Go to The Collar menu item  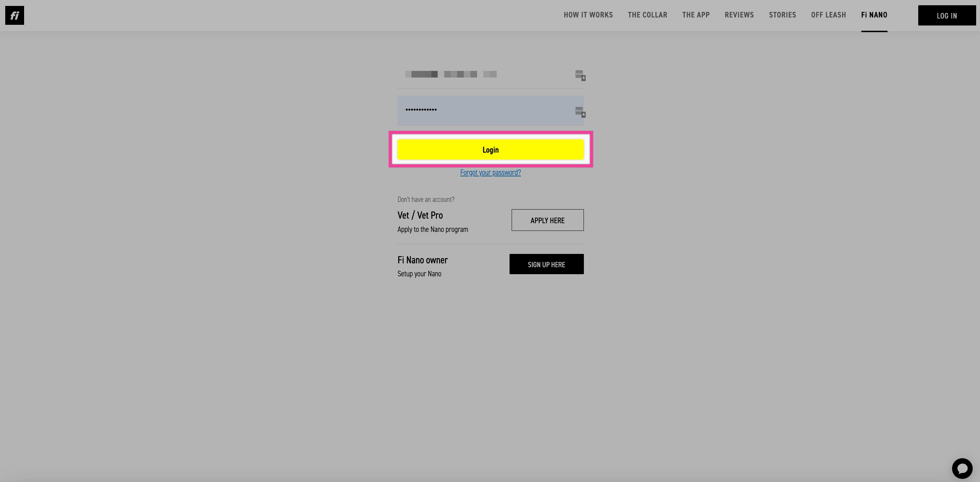647,15
